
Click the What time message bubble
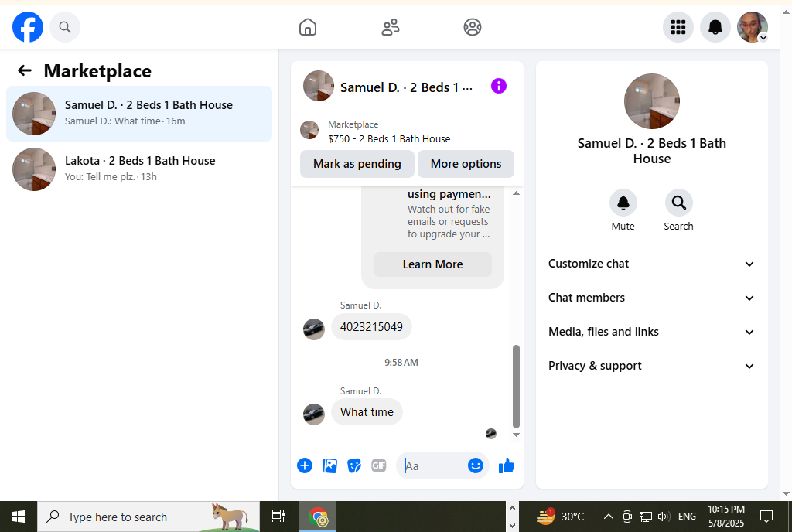click(367, 412)
